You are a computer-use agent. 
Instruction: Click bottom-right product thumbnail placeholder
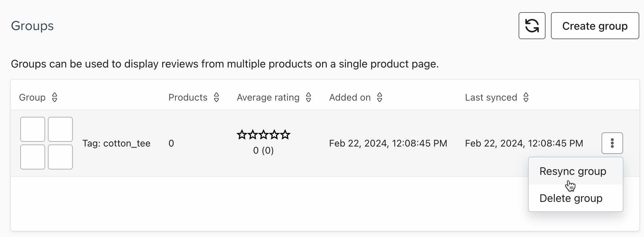60,157
